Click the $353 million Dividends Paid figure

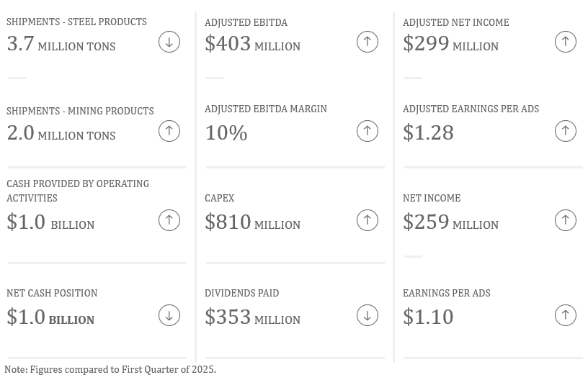pyautogui.click(x=252, y=317)
